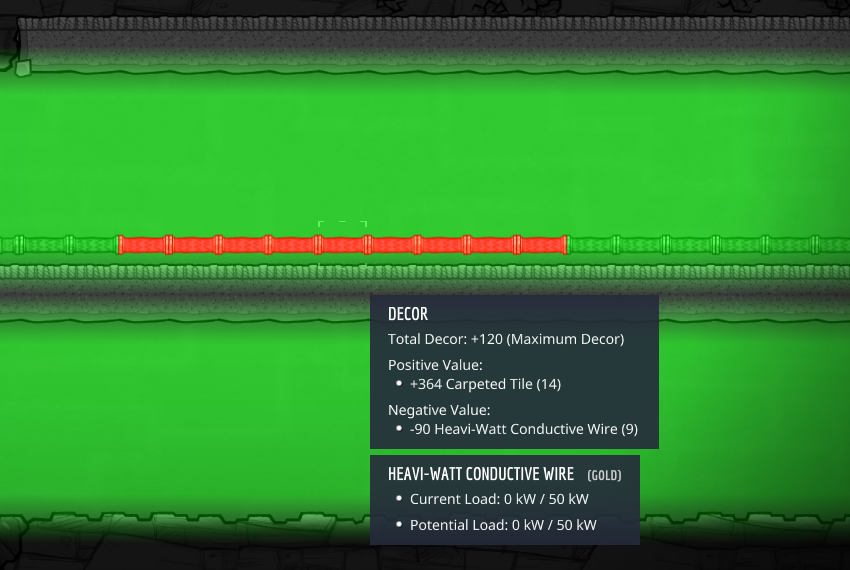Click the Total Decor +120 line

(505, 339)
